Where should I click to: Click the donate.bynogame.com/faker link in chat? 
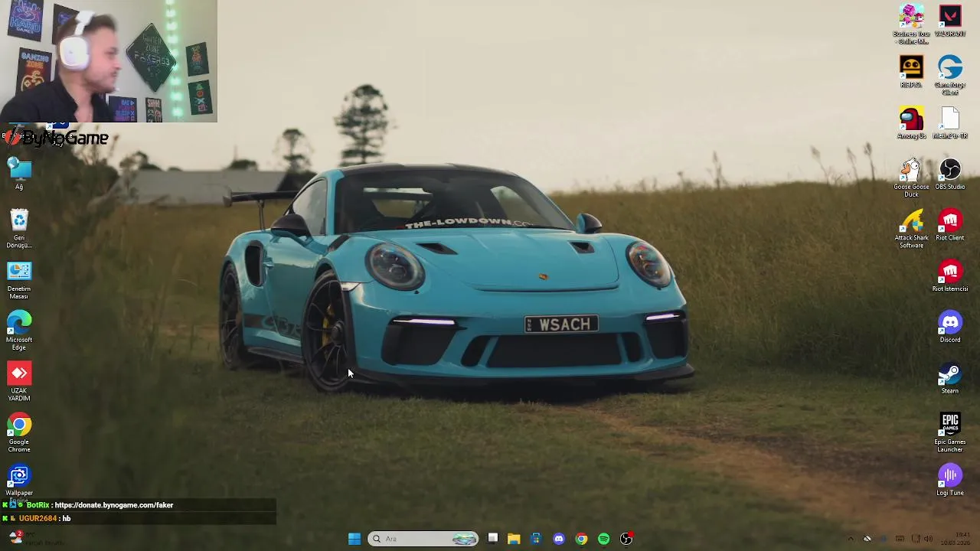tap(114, 505)
